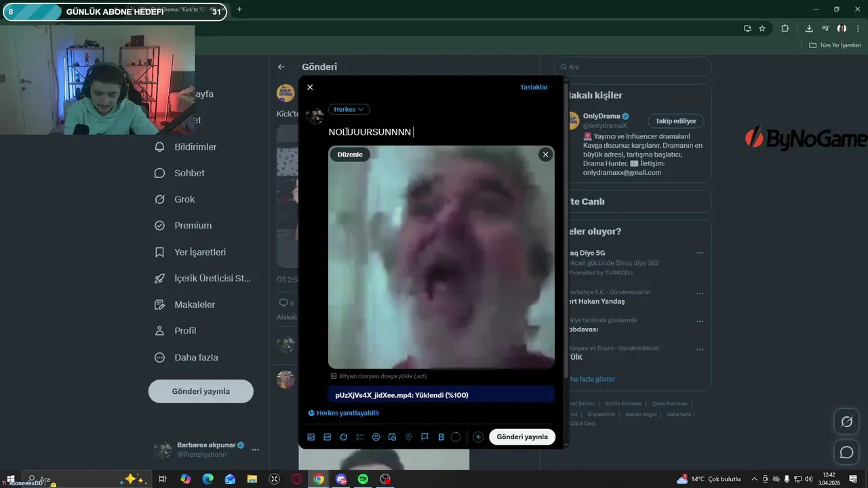This screenshot has height=488, width=868.
Task: Click the Ara search field on X
Action: point(633,67)
